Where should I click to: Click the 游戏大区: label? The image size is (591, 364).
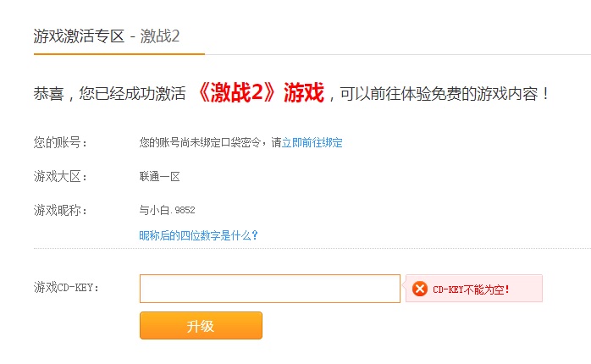tap(61, 176)
